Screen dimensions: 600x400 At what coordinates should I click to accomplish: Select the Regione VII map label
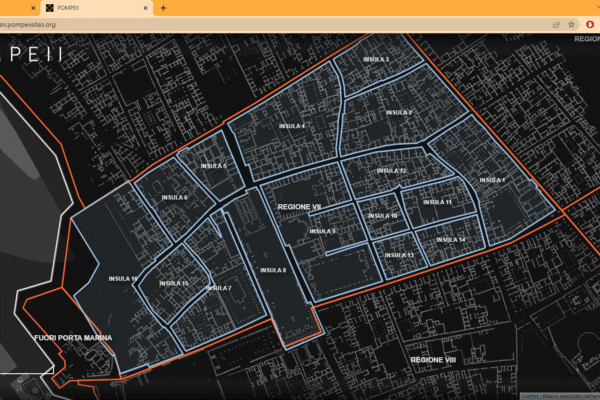pyautogui.click(x=292, y=207)
